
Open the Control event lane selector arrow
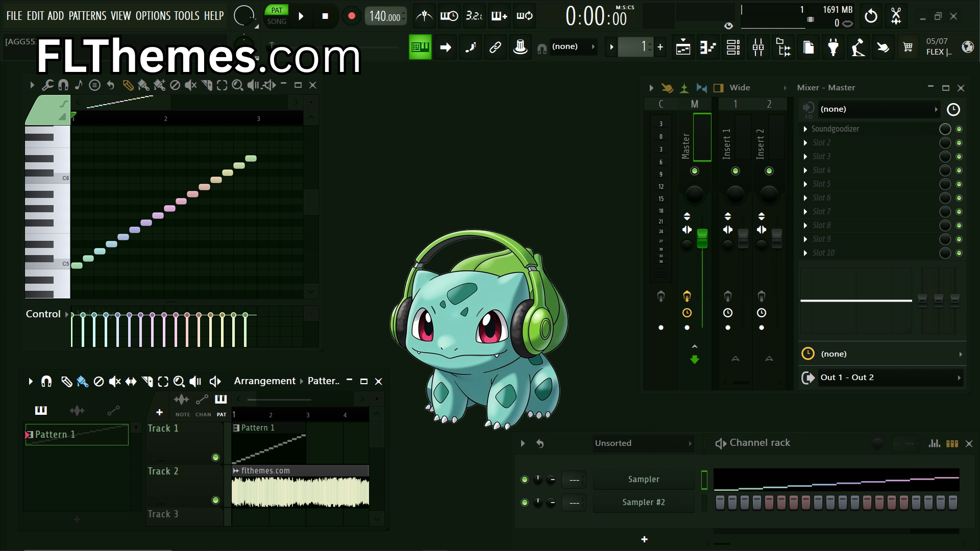click(x=67, y=314)
